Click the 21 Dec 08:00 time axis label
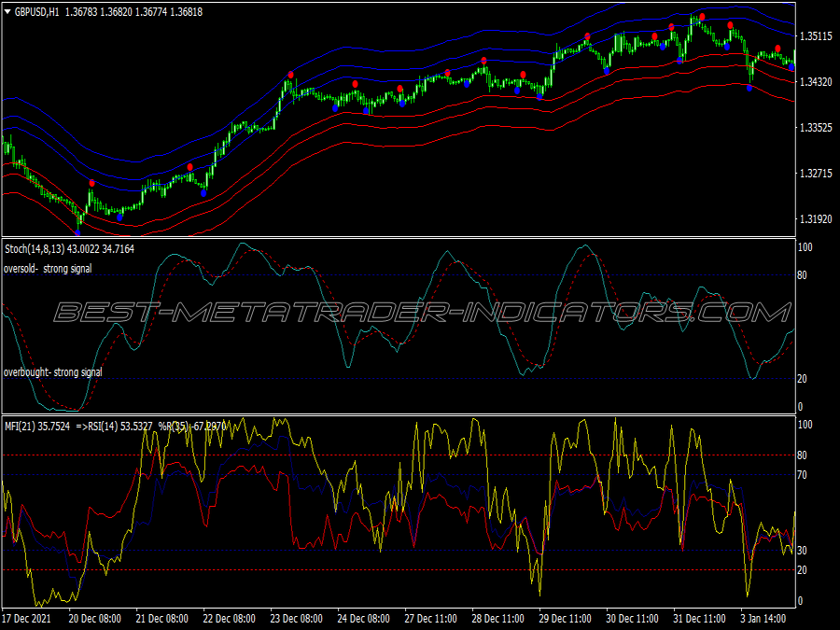Viewport: 840px width, 630px height. pos(162,619)
